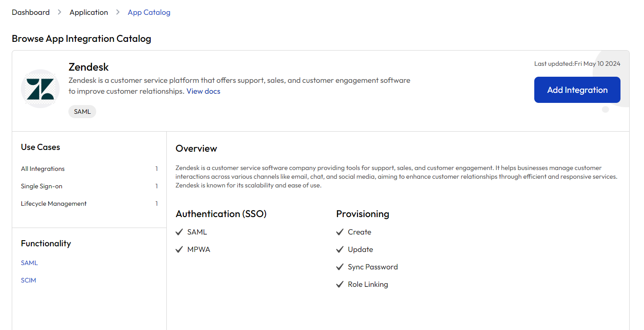This screenshot has height=330, width=644.
Task: Click Browse App Integration Catalog heading
Action: [x=81, y=38]
